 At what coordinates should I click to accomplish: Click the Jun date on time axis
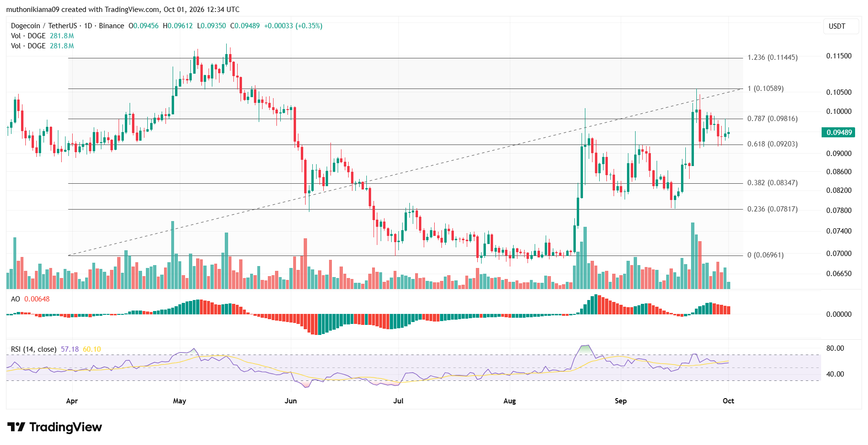coord(291,401)
